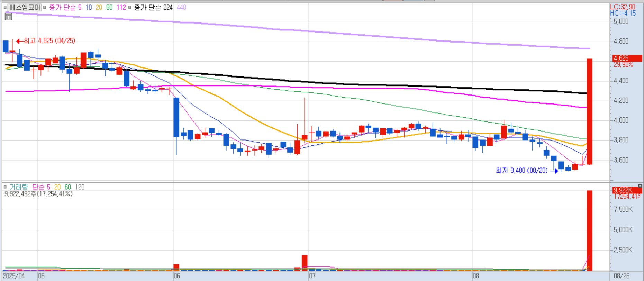The width and height of the screenshot is (644, 281).
Task: Click the small close icon above 9,922K
Action: pos(640,186)
